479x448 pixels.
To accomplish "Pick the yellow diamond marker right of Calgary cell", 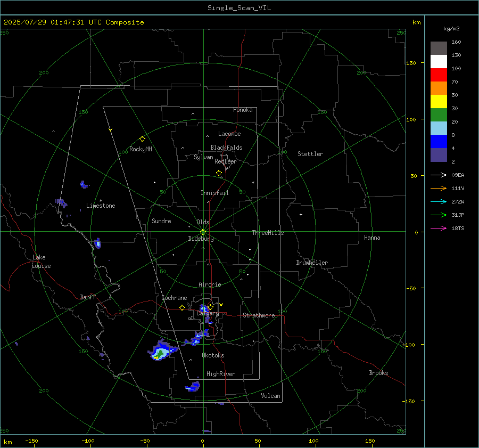I will [210, 307].
